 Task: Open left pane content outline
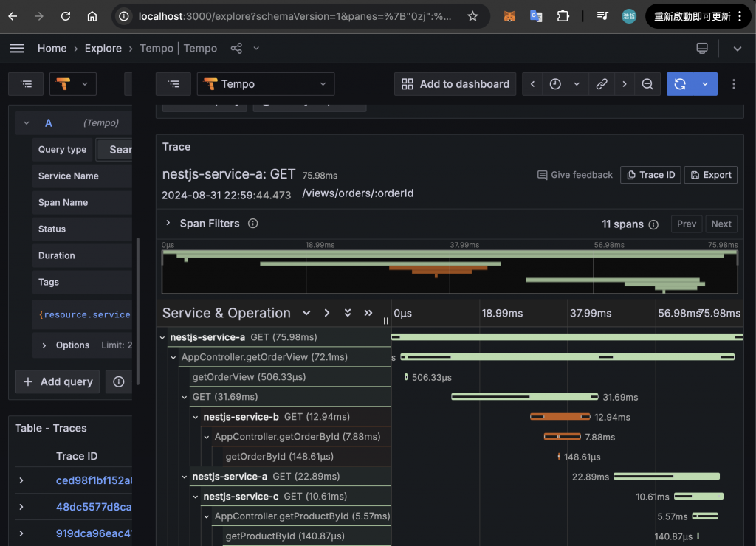(x=26, y=84)
